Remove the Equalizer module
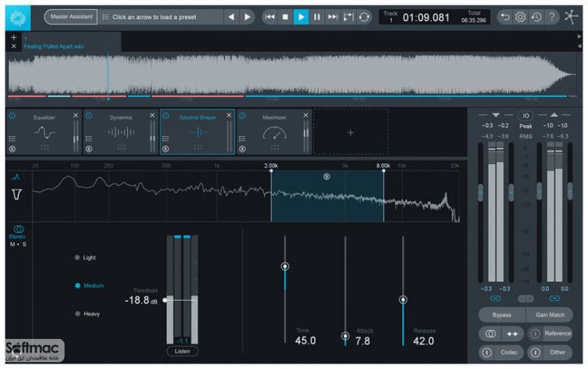This screenshot has height=369, width=588. 76,115
